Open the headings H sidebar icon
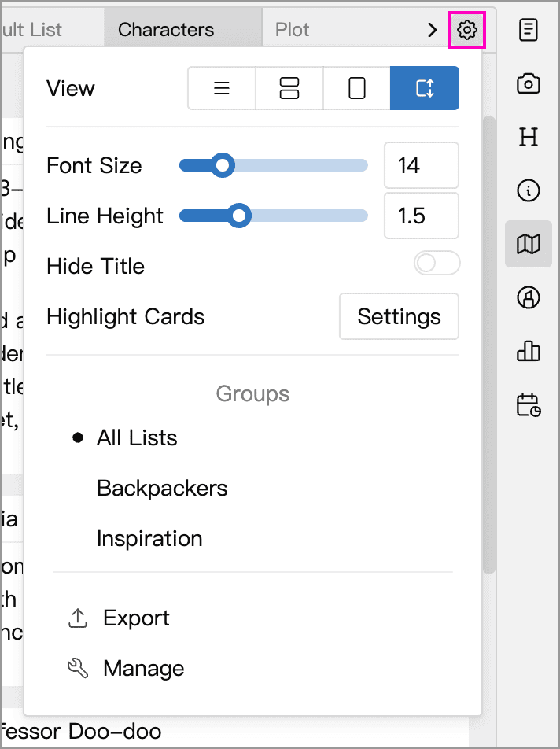 click(528, 137)
